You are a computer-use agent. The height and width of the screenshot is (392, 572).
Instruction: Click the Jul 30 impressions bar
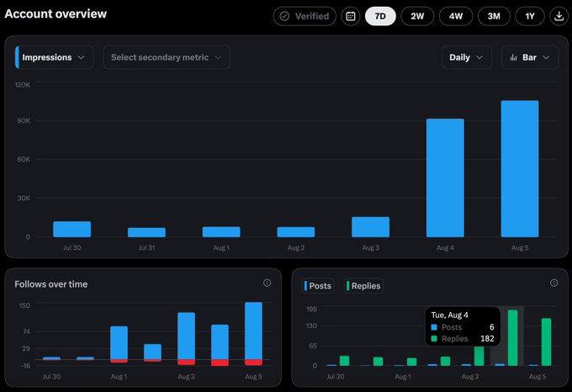[71, 229]
